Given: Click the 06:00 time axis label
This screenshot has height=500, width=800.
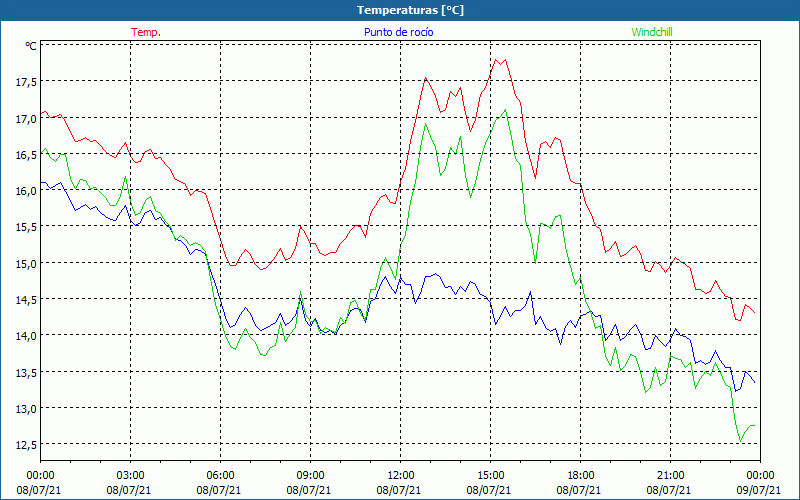Looking at the screenshot, I should point(220,475).
